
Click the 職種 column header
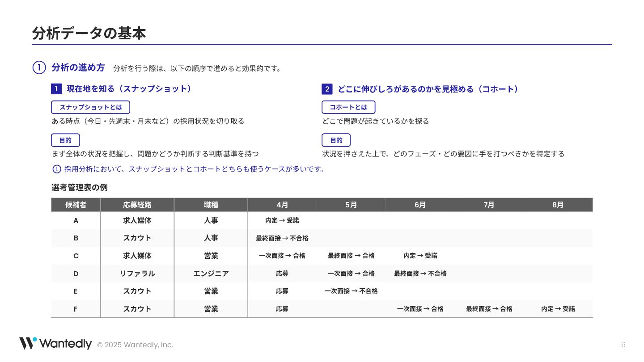pos(211,205)
